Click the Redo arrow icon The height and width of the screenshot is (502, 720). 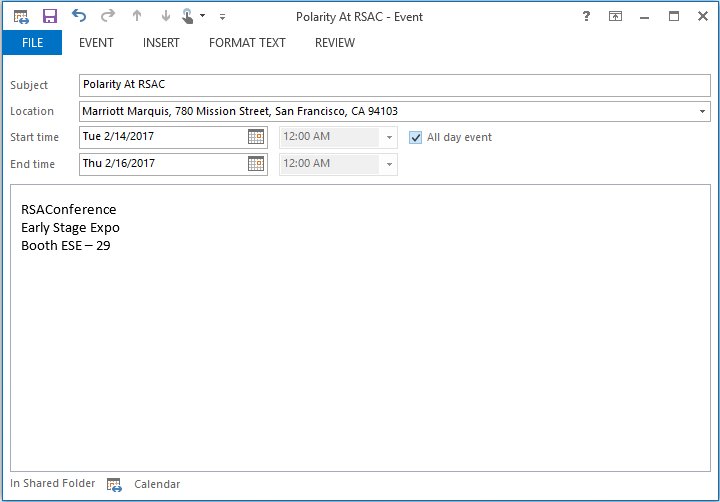point(108,16)
